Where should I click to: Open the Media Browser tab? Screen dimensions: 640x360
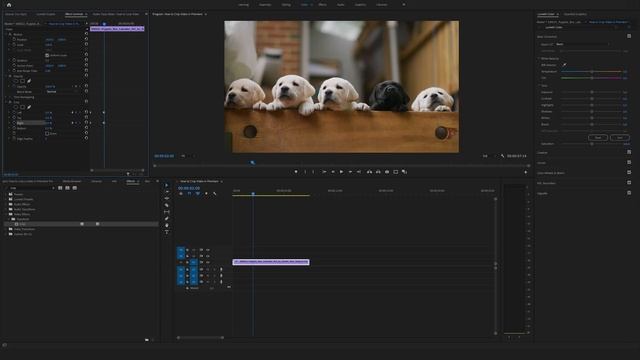tap(72, 181)
